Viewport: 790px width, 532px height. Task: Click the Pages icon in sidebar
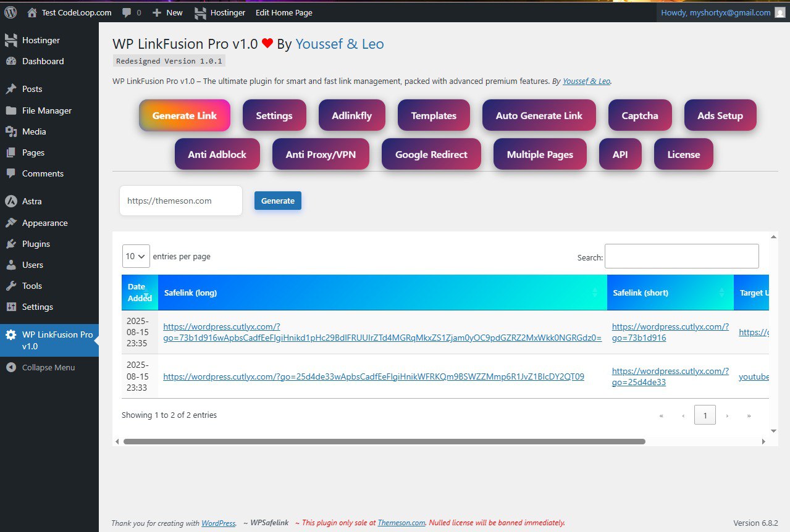click(11, 152)
